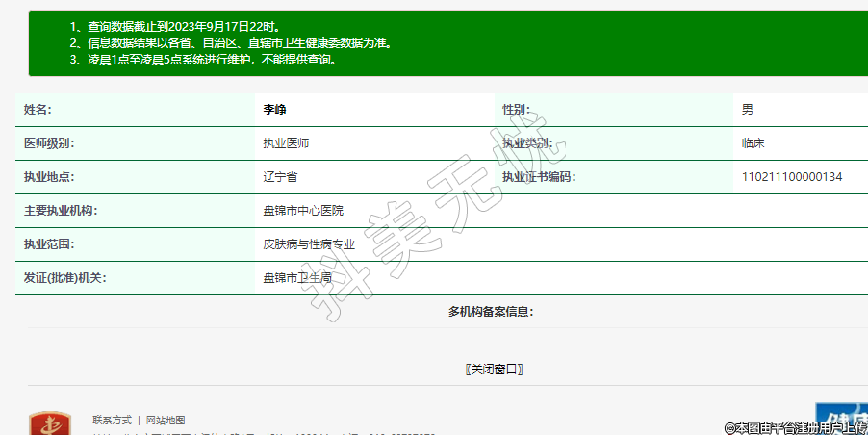Click the 盘锦市卫生局 issuing authority value
This screenshot has height=435, width=868.
(297, 278)
